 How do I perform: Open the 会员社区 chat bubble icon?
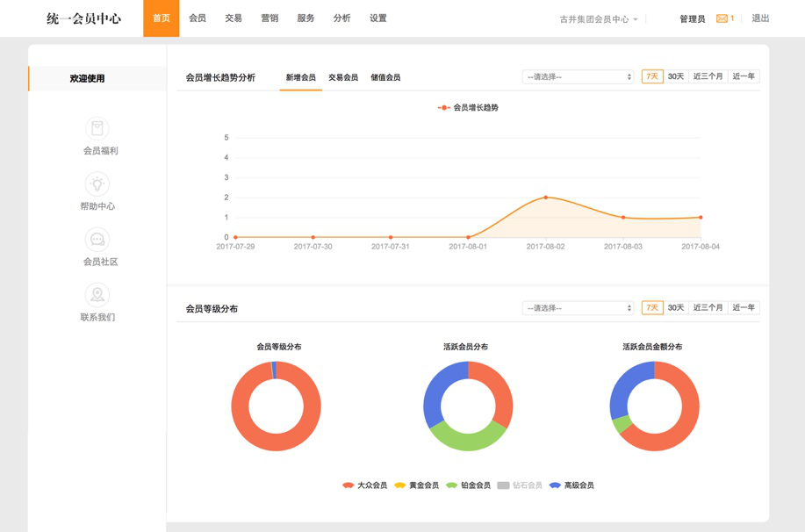pos(97,239)
